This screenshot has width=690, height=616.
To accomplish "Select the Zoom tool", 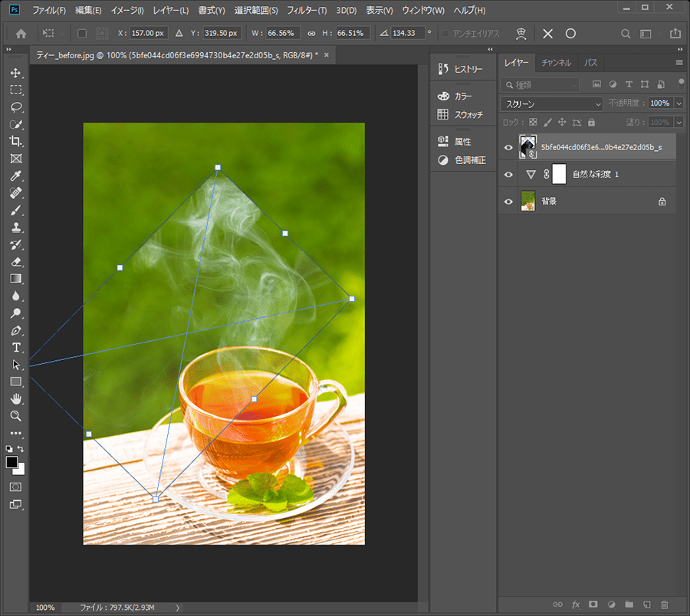I will [15, 415].
